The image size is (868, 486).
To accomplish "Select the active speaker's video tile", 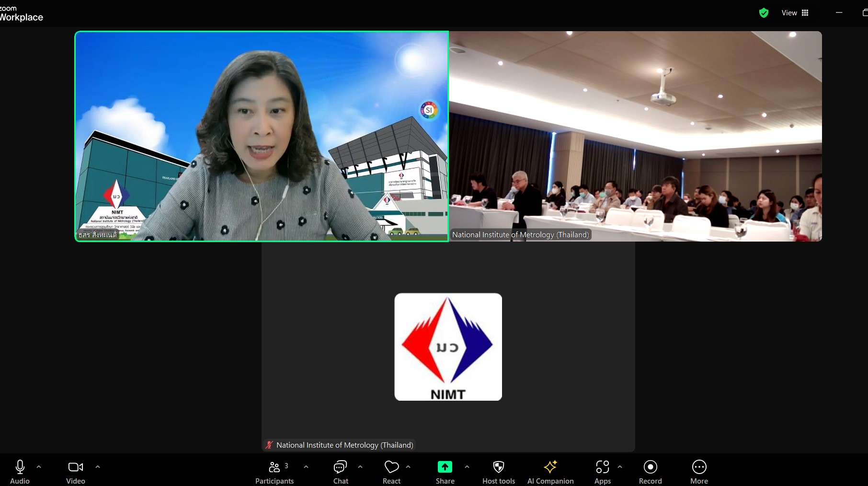I will tap(262, 137).
